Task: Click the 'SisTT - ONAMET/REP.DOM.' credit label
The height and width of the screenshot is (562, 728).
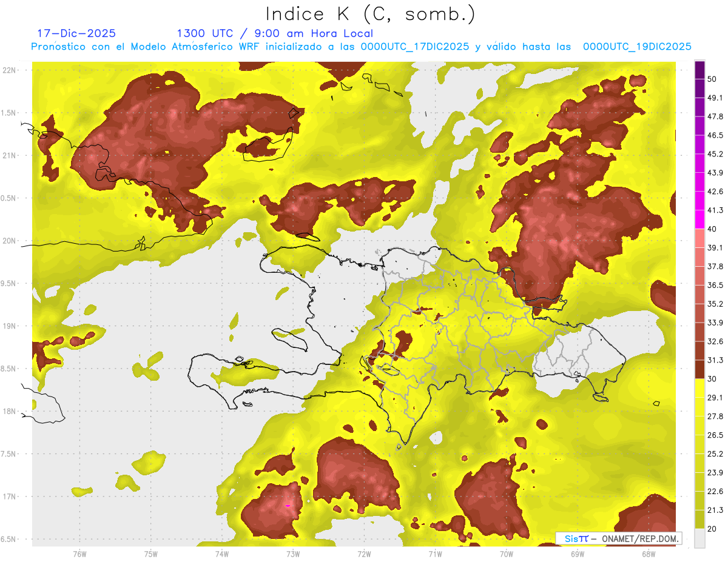Action: coord(619,538)
